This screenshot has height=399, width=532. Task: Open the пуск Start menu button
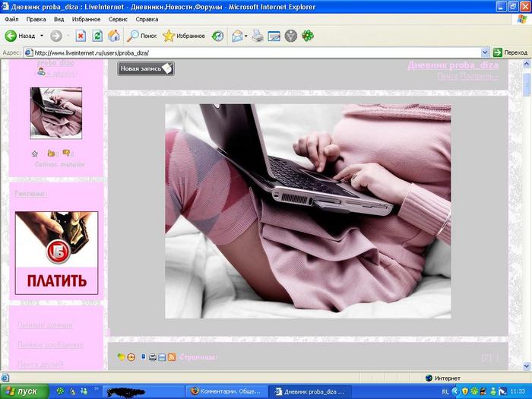[24, 391]
